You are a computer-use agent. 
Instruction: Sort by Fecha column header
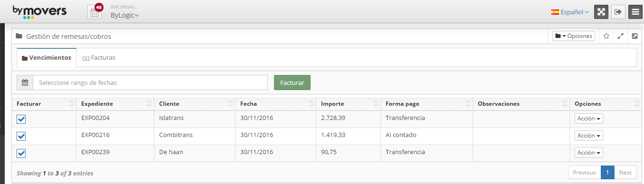point(276,104)
